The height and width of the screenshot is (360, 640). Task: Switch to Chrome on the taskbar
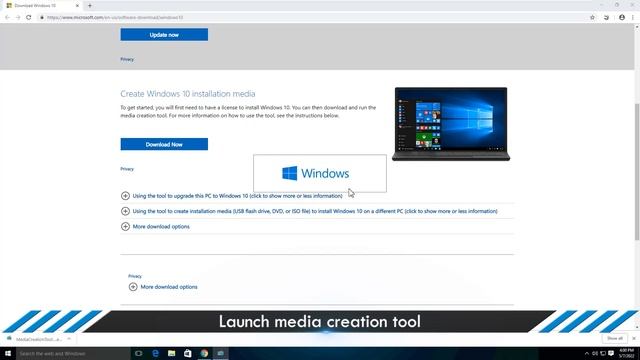coord(204,353)
